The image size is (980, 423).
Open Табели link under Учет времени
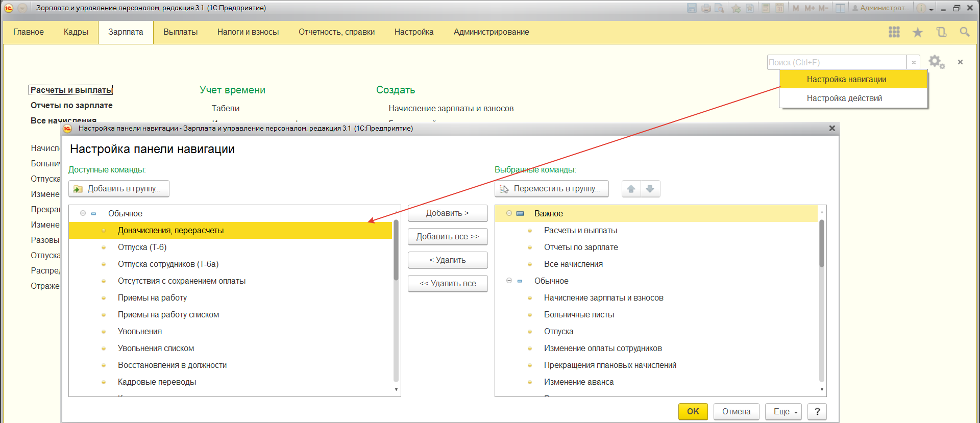(226, 109)
